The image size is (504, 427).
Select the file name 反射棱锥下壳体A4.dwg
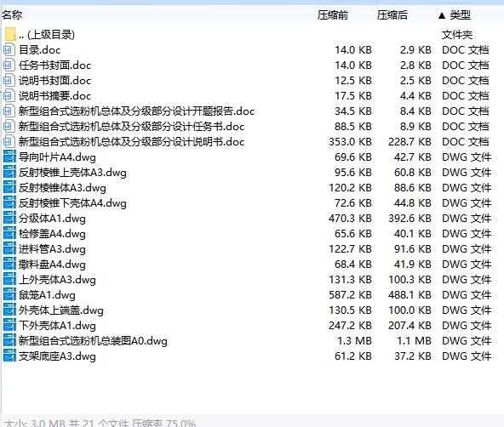[72, 203]
